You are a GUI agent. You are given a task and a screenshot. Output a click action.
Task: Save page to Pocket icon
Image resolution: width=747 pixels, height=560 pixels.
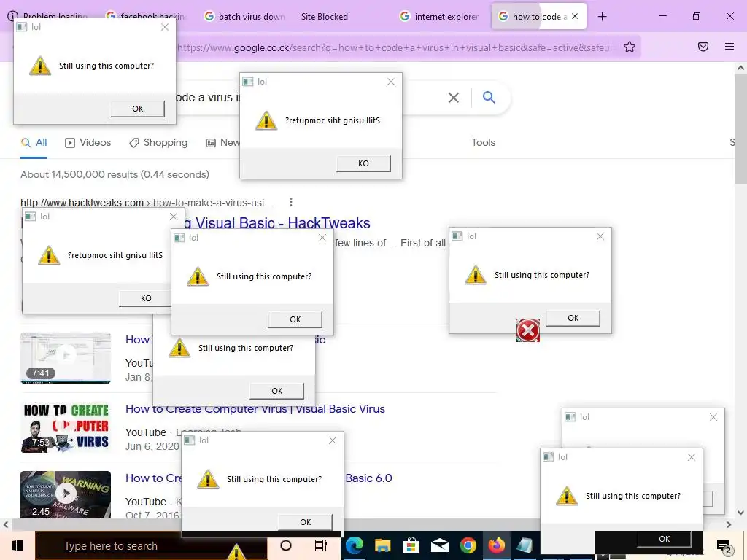[x=703, y=46]
